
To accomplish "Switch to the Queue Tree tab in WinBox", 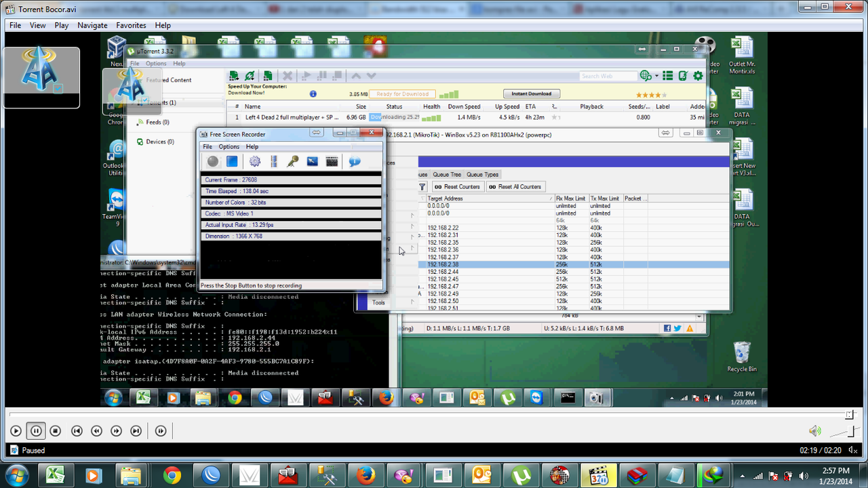I will (x=447, y=174).
